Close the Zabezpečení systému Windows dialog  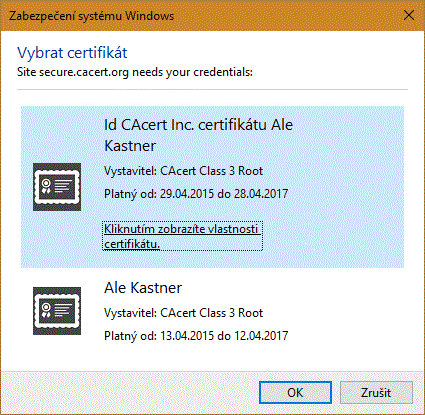(409, 15)
